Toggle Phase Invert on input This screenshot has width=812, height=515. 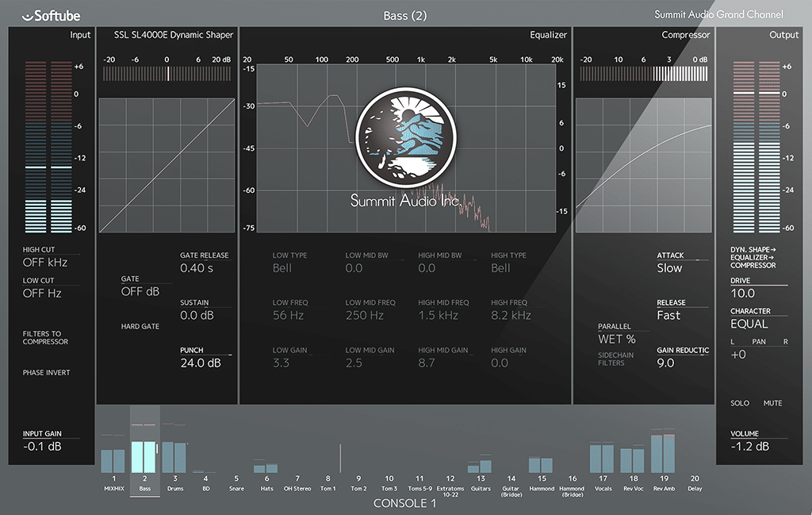[x=46, y=373]
